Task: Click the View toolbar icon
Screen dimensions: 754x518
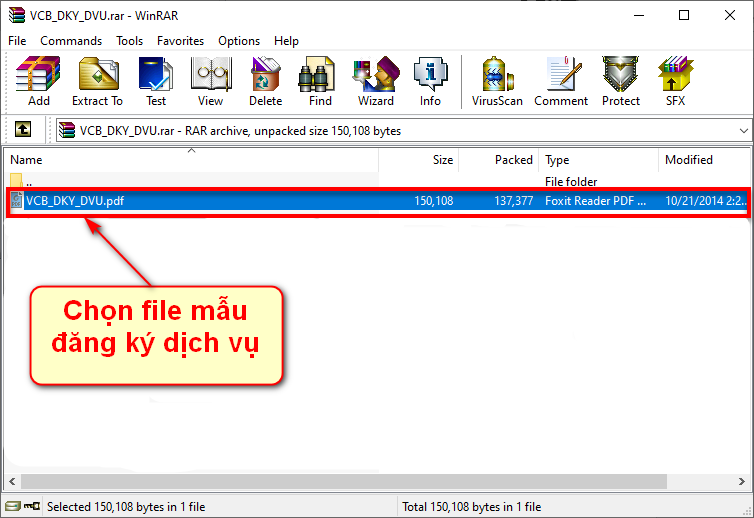Action: tap(211, 74)
